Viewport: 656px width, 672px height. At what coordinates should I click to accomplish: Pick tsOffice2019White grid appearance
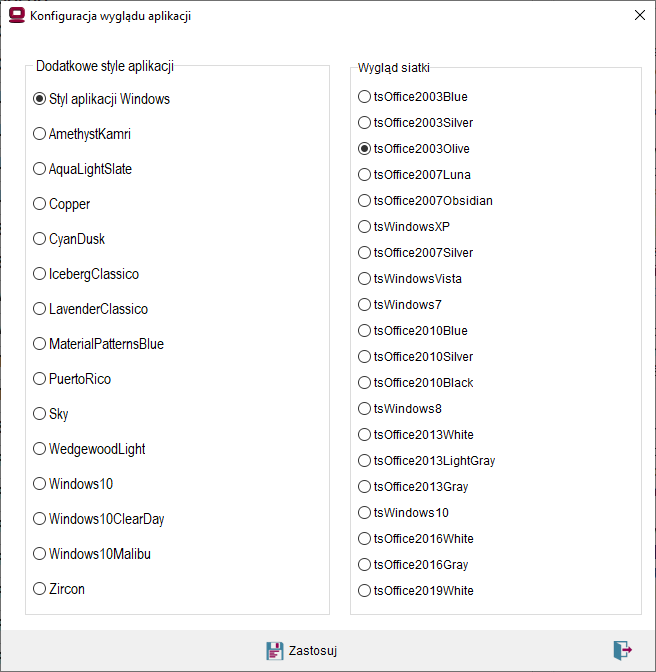[416, 591]
